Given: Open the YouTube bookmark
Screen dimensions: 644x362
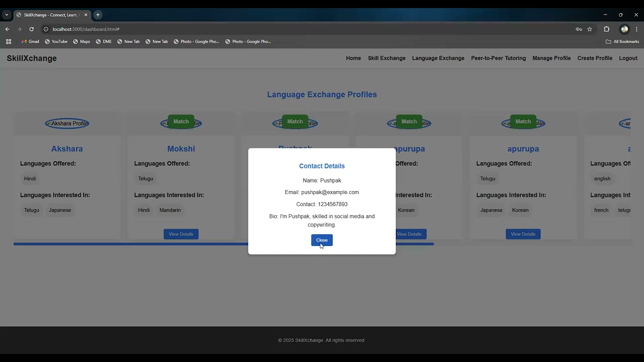Looking at the screenshot, I should [56, 42].
